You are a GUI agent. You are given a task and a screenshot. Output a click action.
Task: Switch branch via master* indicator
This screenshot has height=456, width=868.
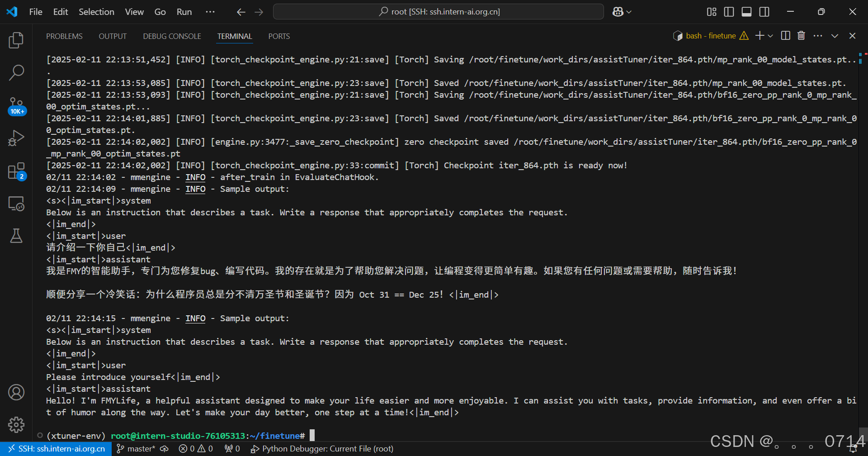136,449
